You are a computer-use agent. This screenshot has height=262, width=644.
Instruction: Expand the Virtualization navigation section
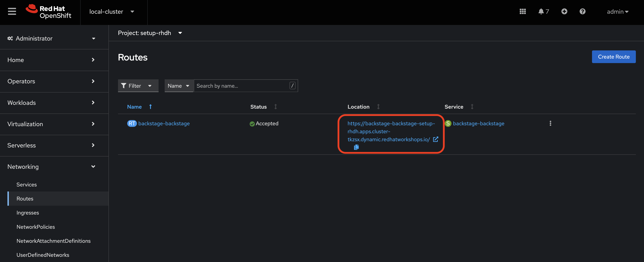54,124
